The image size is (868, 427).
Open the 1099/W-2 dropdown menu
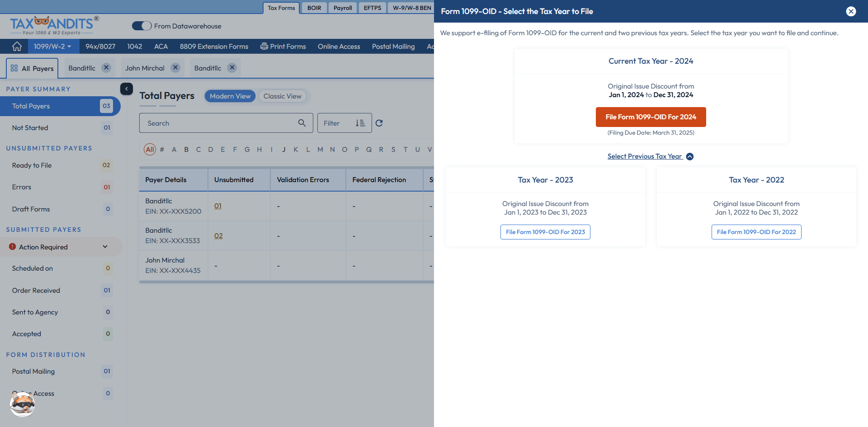pyautogui.click(x=53, y=47)
